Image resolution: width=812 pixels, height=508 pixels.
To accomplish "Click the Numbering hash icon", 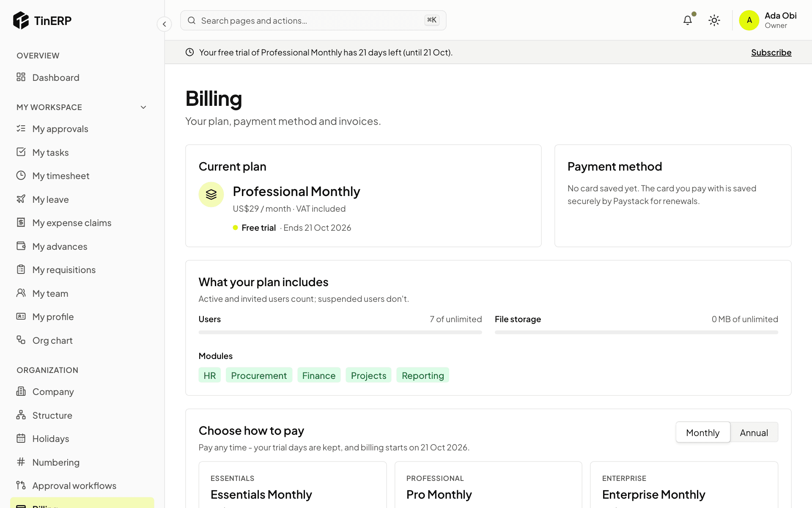I will click(x=21, y=462).
